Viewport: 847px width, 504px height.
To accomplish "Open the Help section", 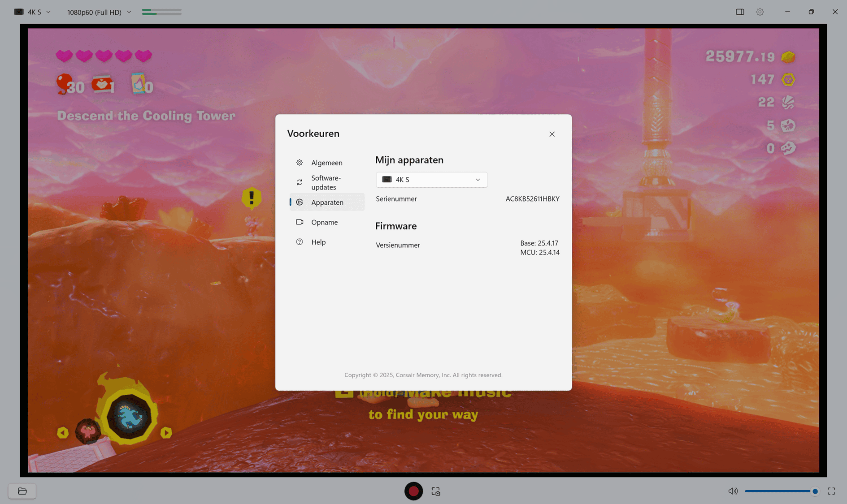I will point(327,242).
